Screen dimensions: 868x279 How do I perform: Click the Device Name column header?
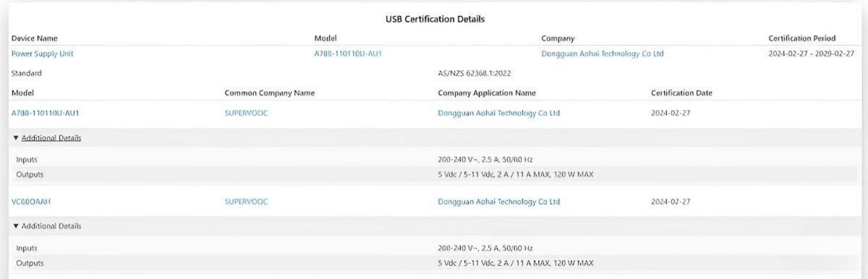[x=35, y=38]
